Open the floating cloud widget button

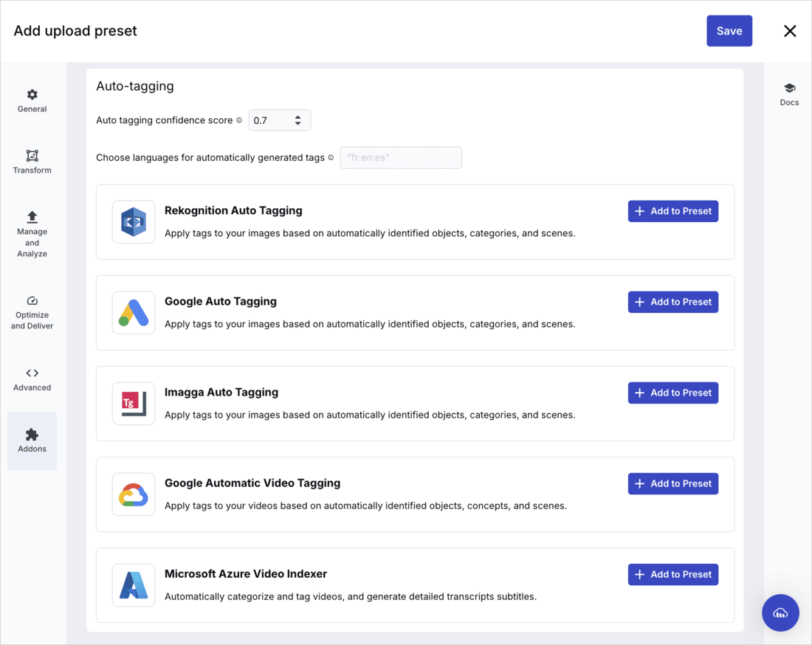click(x=780, y=613)
